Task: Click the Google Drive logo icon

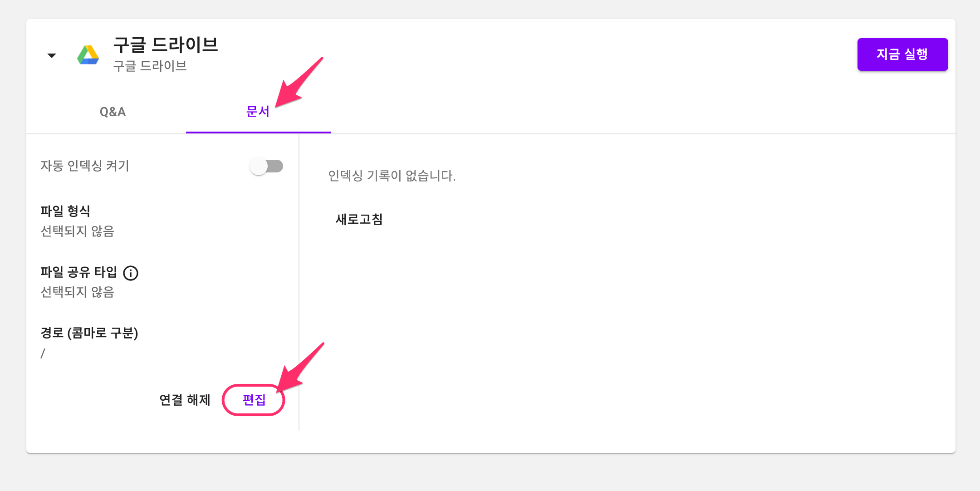Action: 88,55
